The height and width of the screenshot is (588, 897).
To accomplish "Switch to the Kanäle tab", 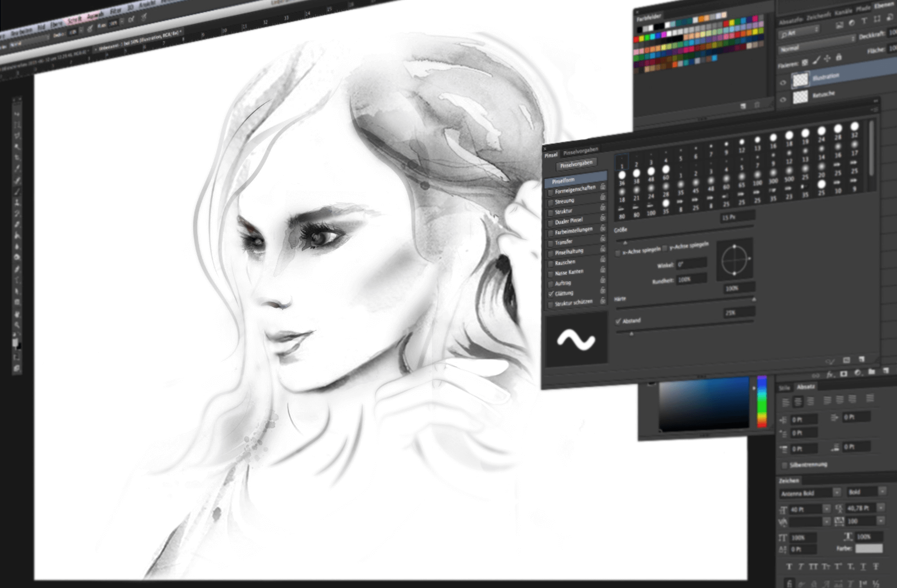I will tap(844, 13).
